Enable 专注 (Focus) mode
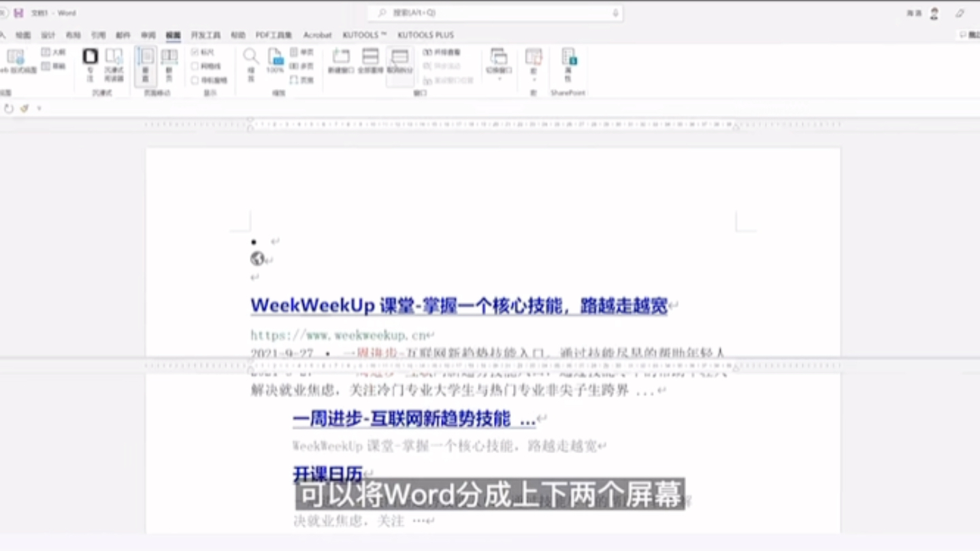The image size is (980, 551). [91, 65]
